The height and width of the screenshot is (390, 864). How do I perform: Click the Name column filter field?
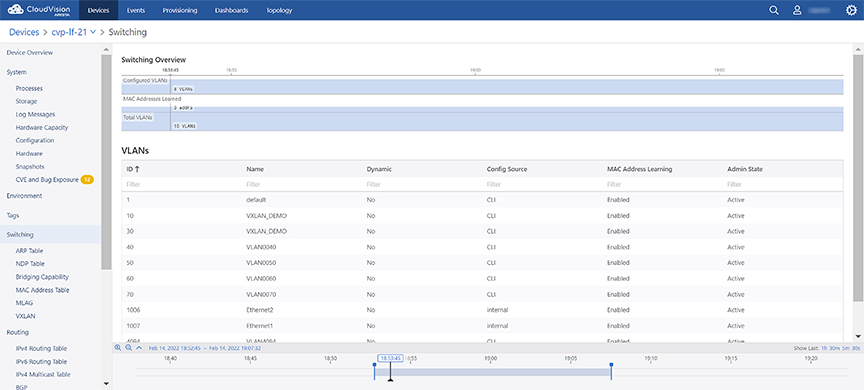pos(302,185)
